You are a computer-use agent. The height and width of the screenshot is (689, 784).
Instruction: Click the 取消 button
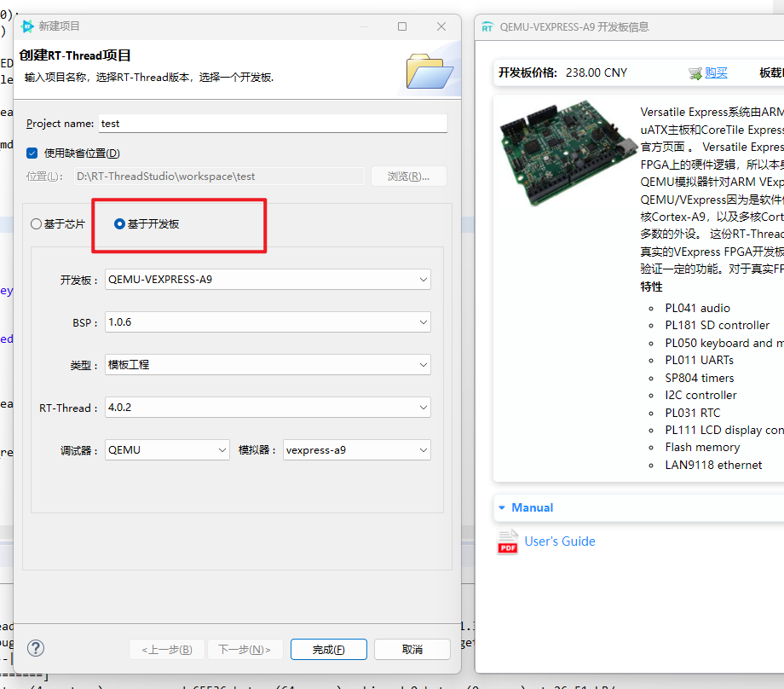pos(412,650)
